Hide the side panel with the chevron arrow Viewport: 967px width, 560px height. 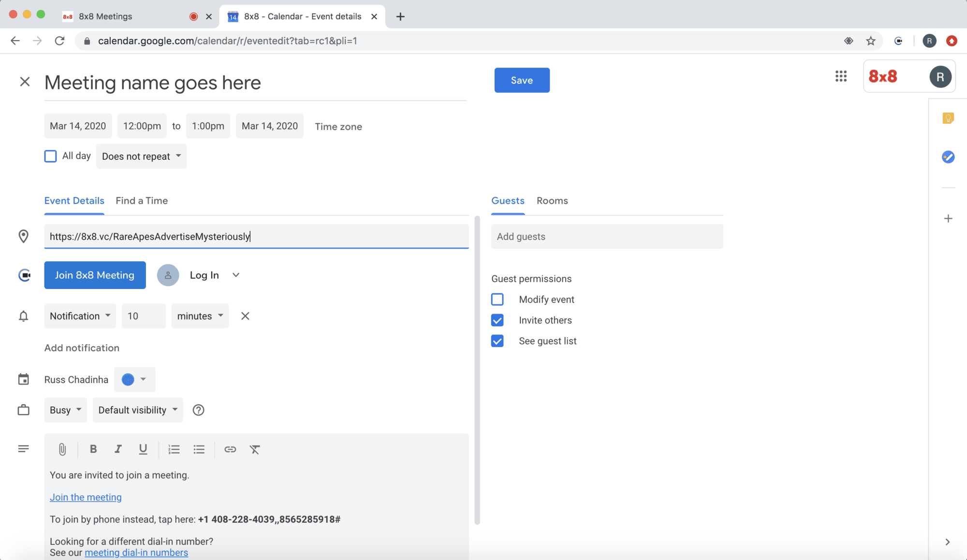tap(948, 542)
